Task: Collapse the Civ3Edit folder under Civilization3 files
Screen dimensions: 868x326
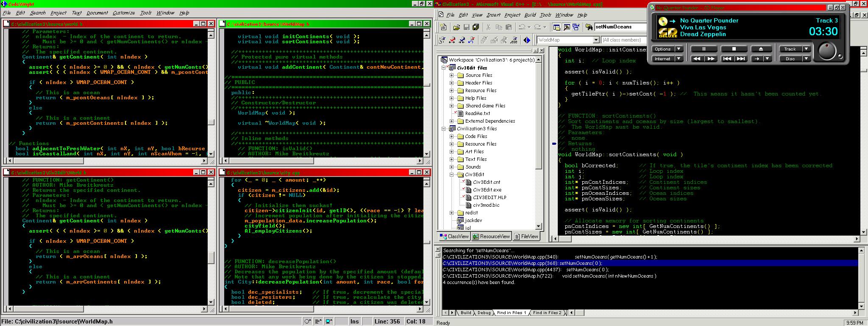Action: 452,175
